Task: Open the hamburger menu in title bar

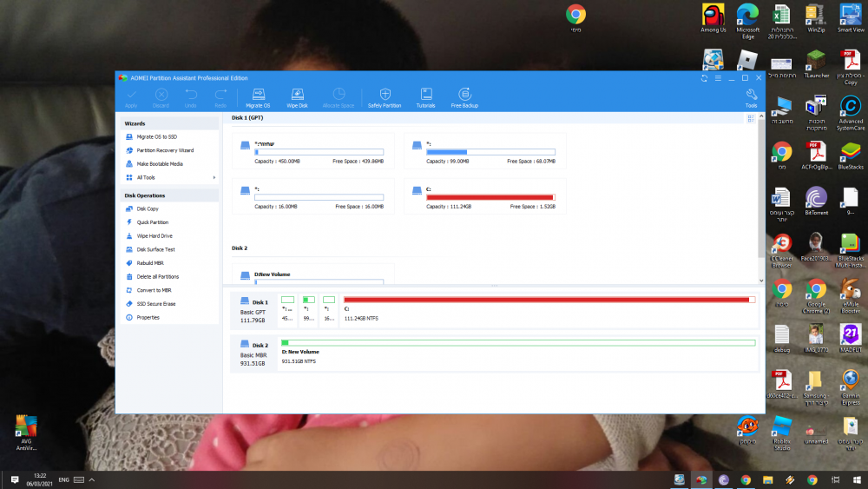Action: click(x=718, y=78)
